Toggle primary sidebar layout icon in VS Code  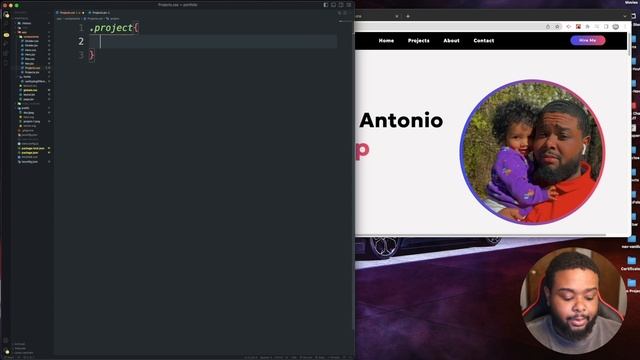click(x=326, y=5)
